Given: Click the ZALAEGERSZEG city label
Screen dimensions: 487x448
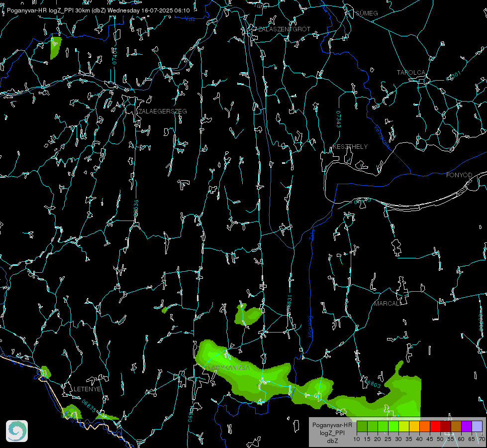Looking at the screenshot, I should point(163,112).
